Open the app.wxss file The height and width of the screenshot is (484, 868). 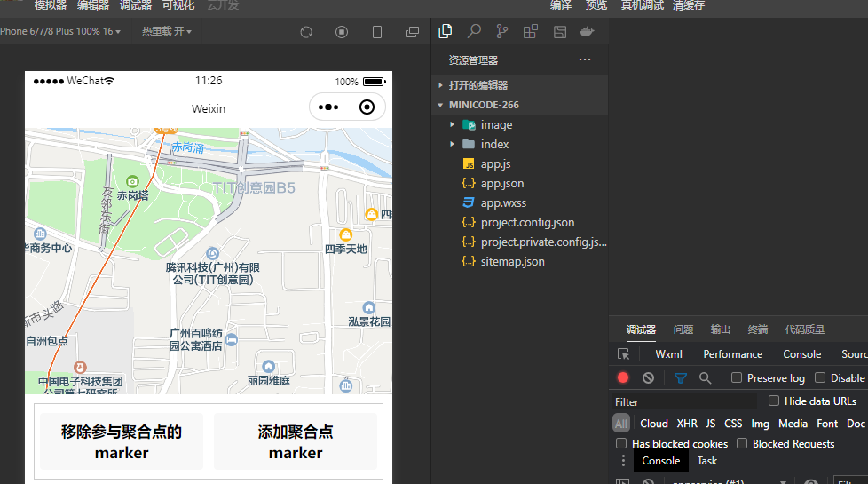point(503,202)
